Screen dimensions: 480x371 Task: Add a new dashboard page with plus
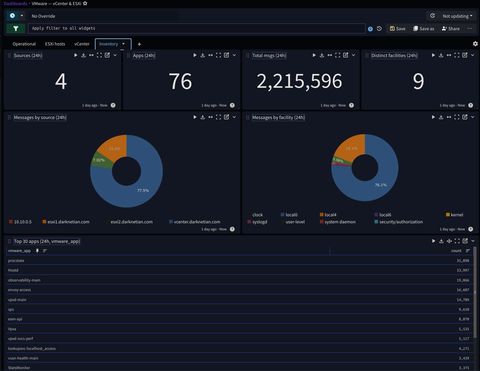[139, 44]
